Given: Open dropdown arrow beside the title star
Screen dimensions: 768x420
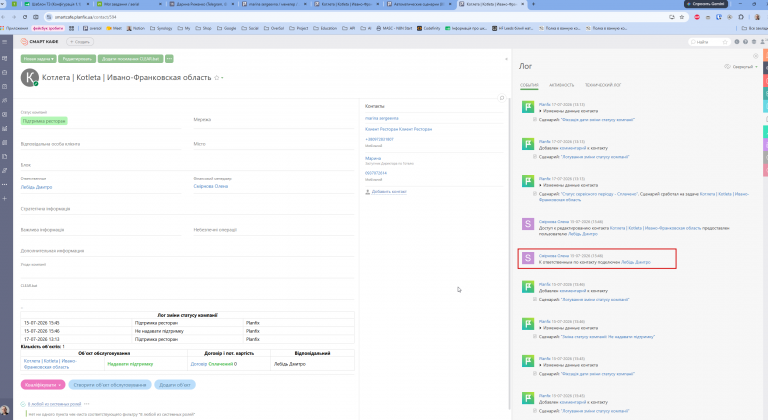Looking at the screenshot, I should [x=222, y=77].
